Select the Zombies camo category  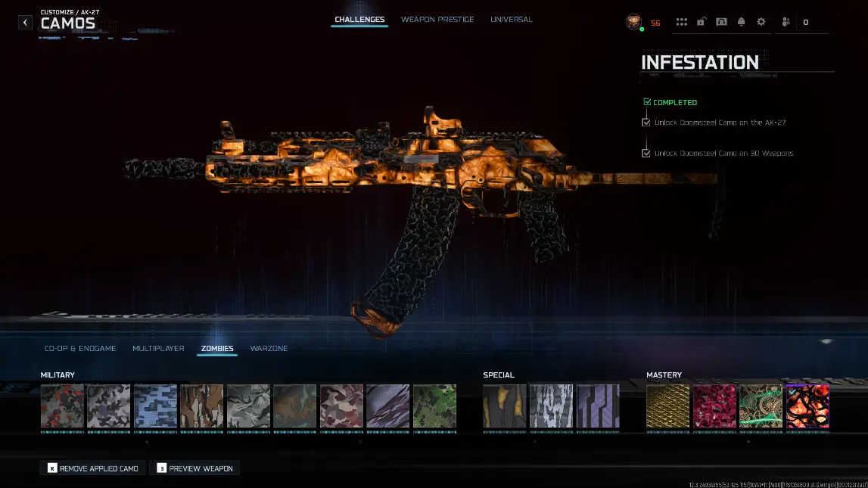(217, 348)
